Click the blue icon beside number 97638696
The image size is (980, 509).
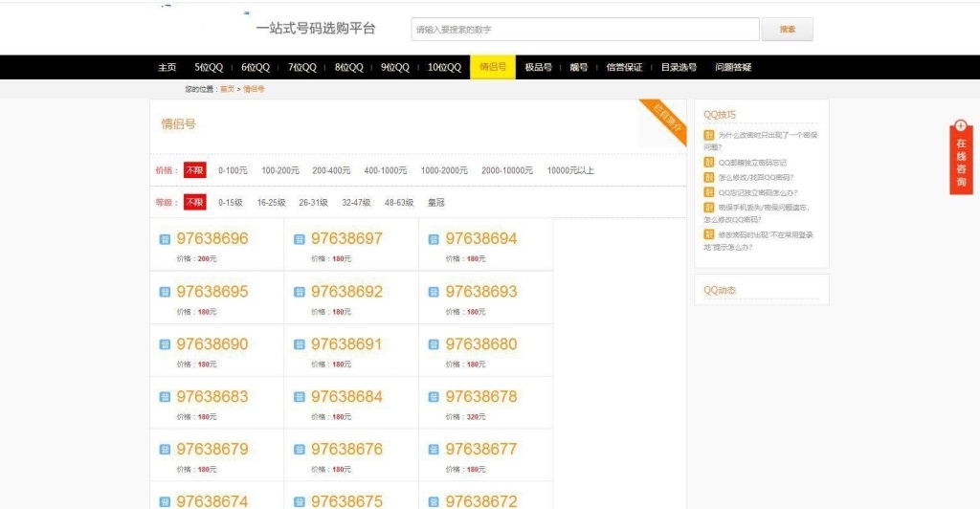[x=165, y=239]
